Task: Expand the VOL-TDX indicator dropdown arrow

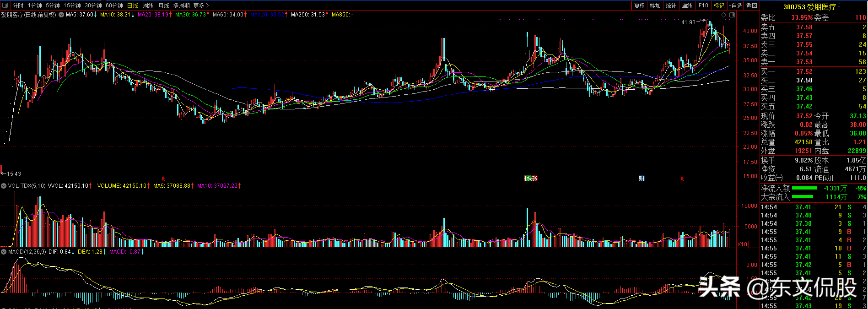Action: coord(4,186)
